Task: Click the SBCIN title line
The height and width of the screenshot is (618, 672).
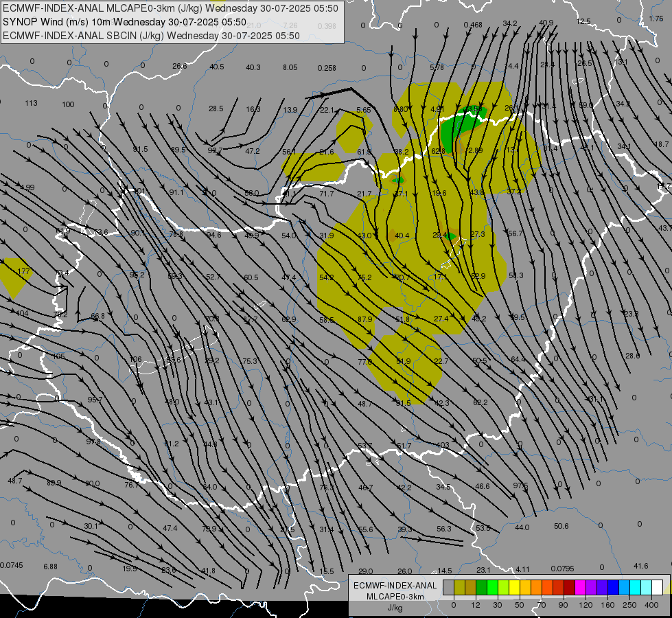Action: (151, 36)
